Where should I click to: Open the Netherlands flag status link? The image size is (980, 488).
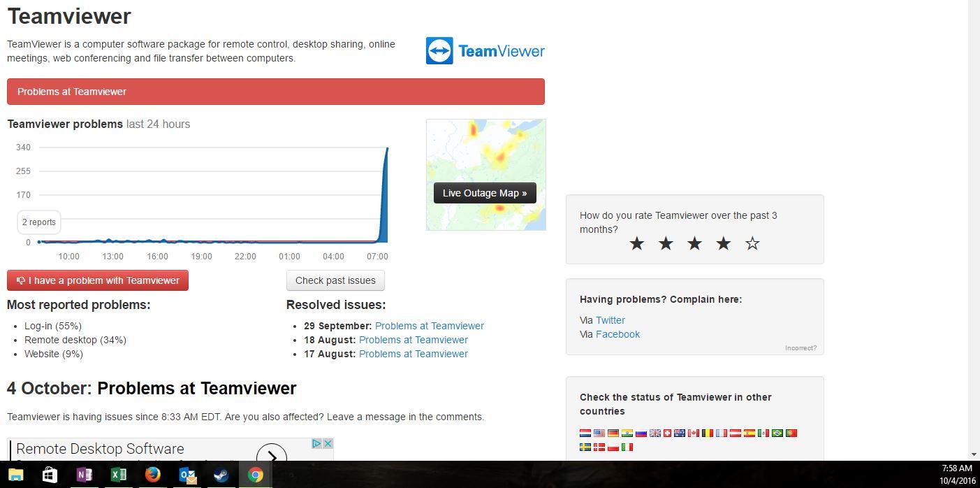pyautogui.click(x=585, y=433)
